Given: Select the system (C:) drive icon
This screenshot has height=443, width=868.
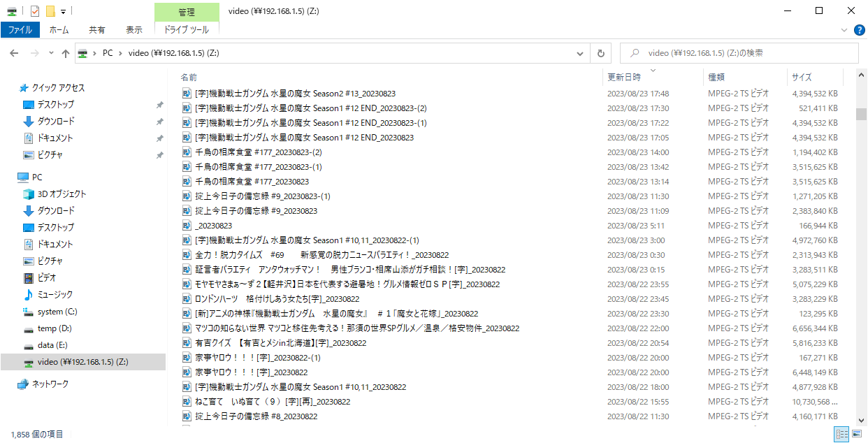Looking at the screenshot, I should (29, 312).
